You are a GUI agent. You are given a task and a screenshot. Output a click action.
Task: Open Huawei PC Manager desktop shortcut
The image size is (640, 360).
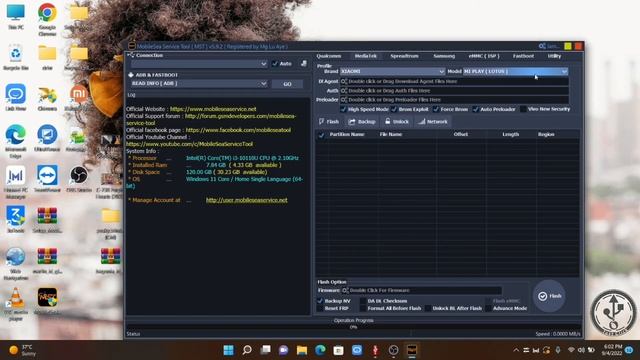click(16, 182)
